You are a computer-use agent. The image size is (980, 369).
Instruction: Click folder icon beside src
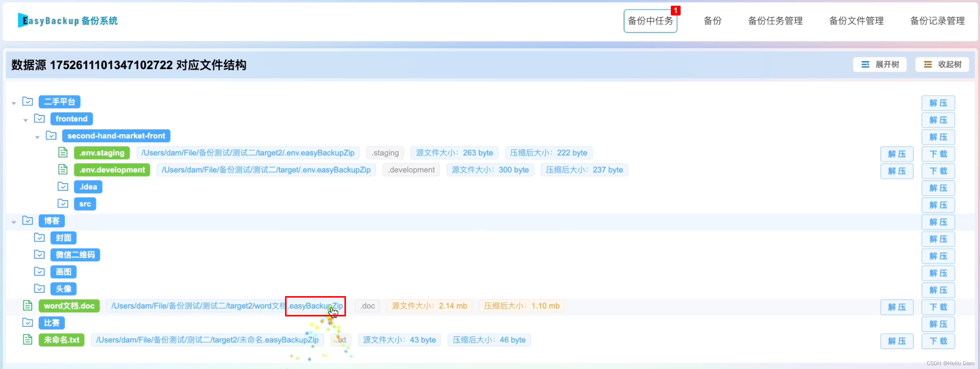[63, 203]
